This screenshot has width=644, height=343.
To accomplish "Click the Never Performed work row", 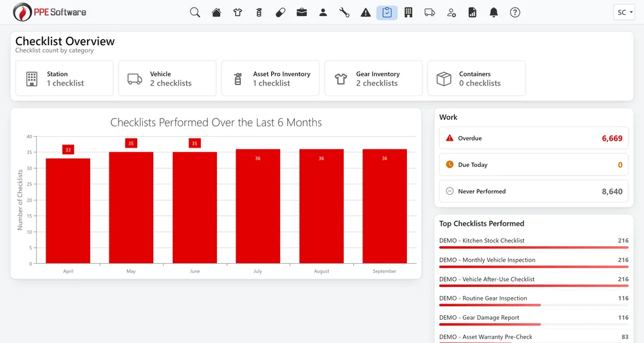I will pos(533,191).
